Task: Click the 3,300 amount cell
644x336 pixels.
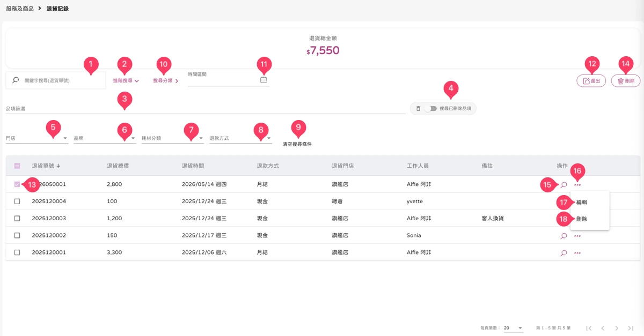Action: 114,252
